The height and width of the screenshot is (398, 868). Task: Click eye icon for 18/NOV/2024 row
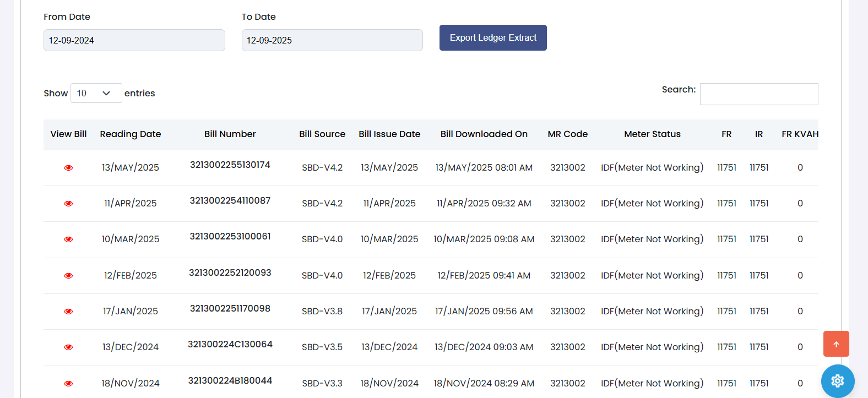(68, 383)
